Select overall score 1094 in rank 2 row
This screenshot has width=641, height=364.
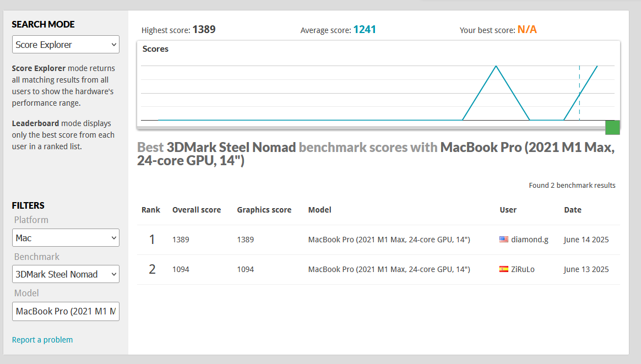point(181,269)
